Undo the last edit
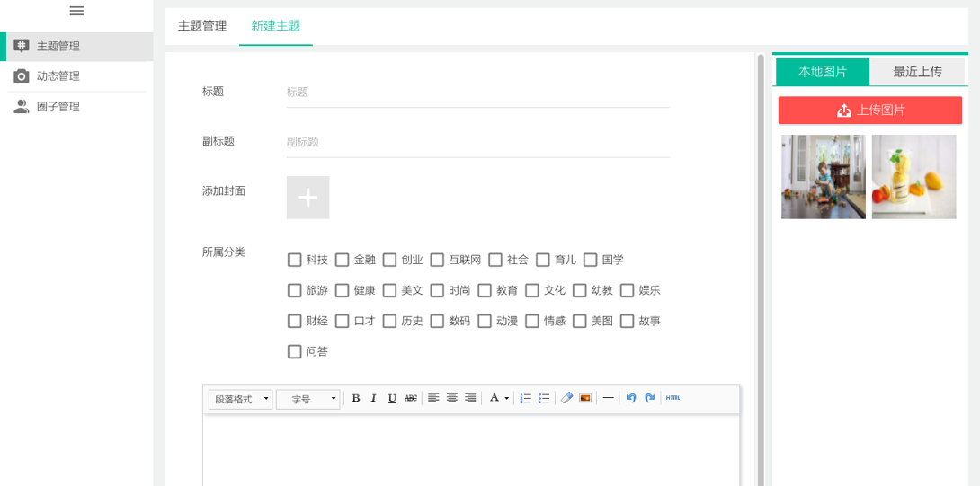Image resolution: width=980 pixels, height=486 pixels. click(x=630, y=398)
